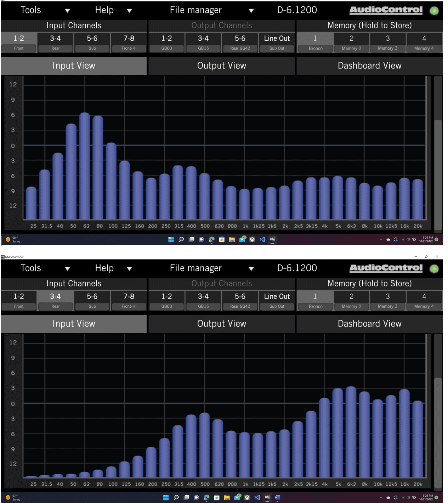The height and width of the screenshot is (503, 448).
Task: Select input channel 7-8 Front-Hi in upper window
Action: 129,43
